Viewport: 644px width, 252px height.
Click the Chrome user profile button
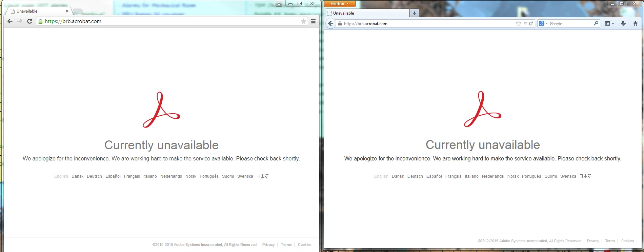click(279, 3)
